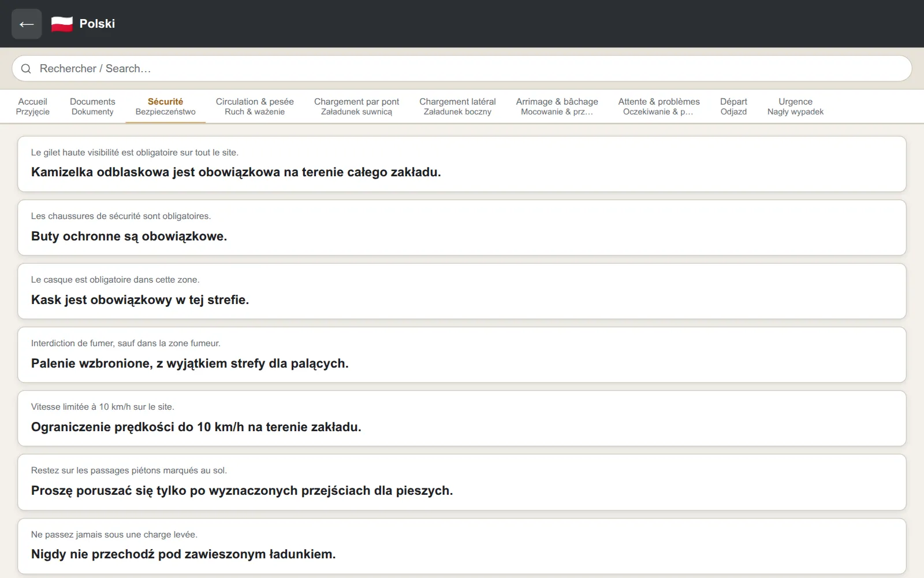Viewport: 924px width, 578px height.
Task: Click 'Le casque est obligatoire' French text
Action: coord(115,280)
